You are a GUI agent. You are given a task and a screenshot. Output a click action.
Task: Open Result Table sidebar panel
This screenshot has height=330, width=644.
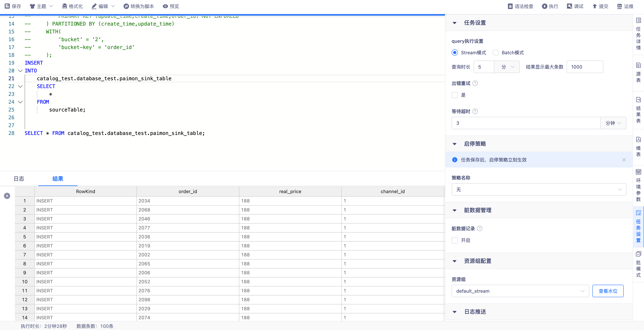point(638,110)
